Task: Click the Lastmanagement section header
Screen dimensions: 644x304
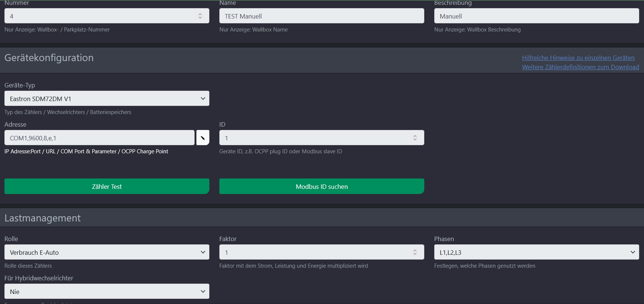Action: [x=43, y=218]
